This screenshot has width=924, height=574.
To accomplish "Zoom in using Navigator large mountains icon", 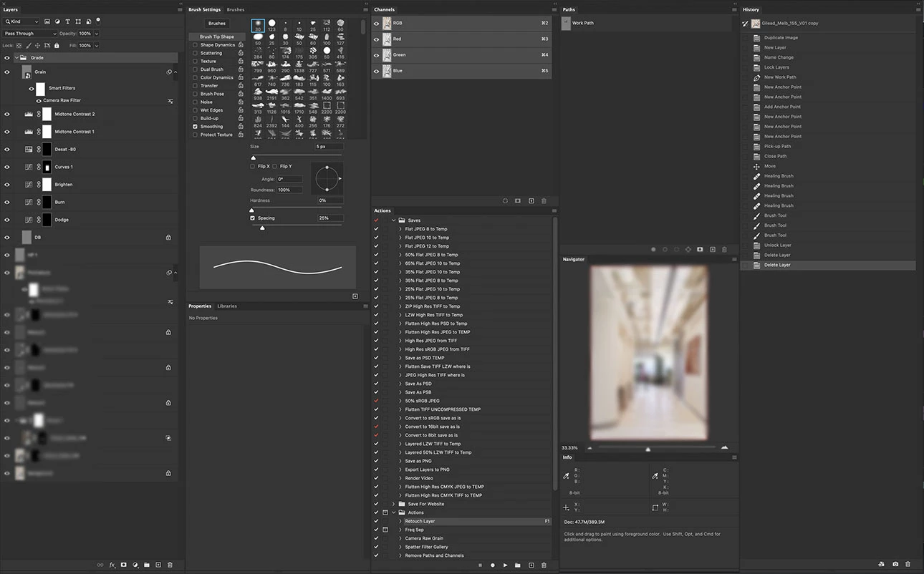I will tap(724, 447).
